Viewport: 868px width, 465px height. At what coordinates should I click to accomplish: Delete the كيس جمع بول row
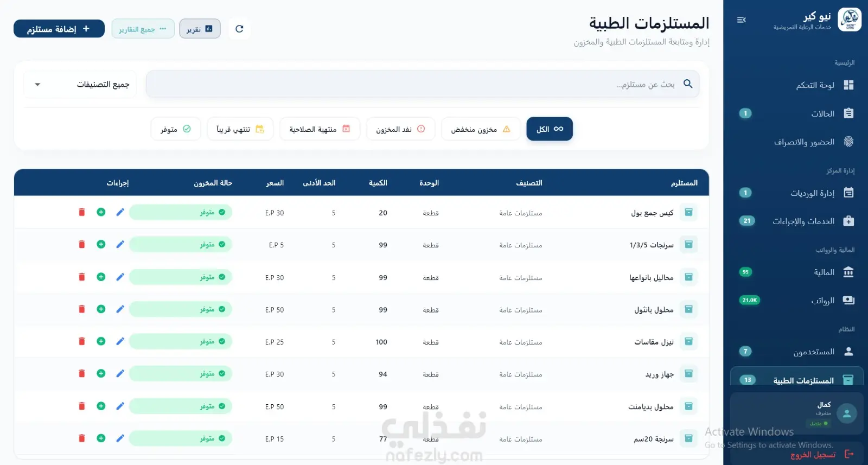[82, 212]
